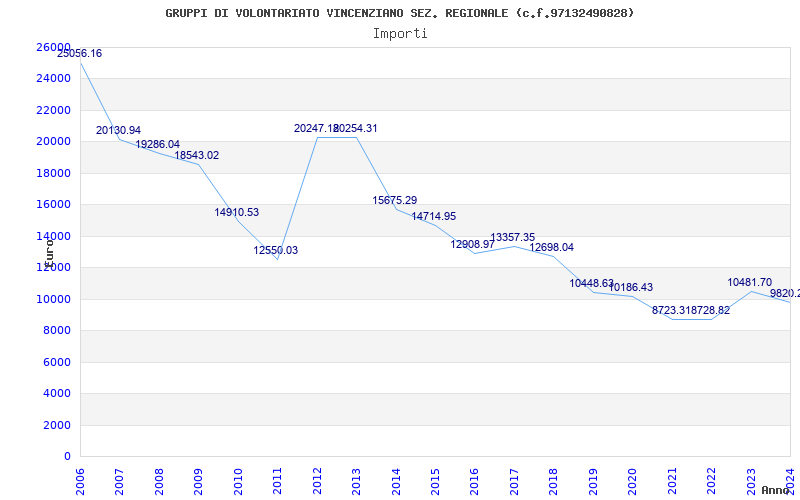800x500 pixels.
Task: Click the x-axis year 2006
Action: pos(80,482)
